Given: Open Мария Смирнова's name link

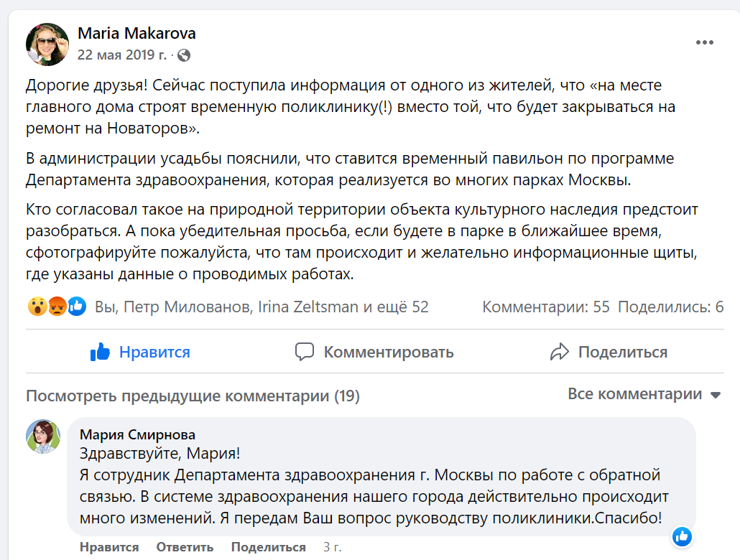Looking at the screenshot, I should click(137, 434).
